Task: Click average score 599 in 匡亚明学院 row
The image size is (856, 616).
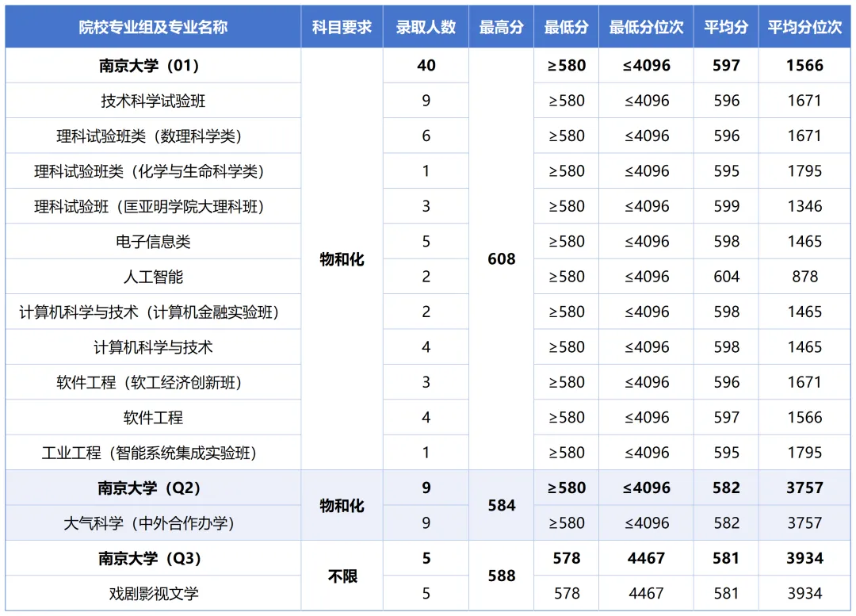Action: click(x=726, y=206)
